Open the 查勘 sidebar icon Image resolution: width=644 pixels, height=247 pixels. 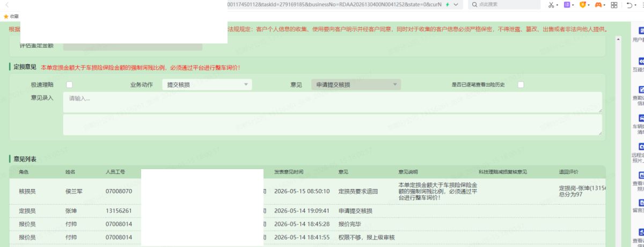click(640, 90)
